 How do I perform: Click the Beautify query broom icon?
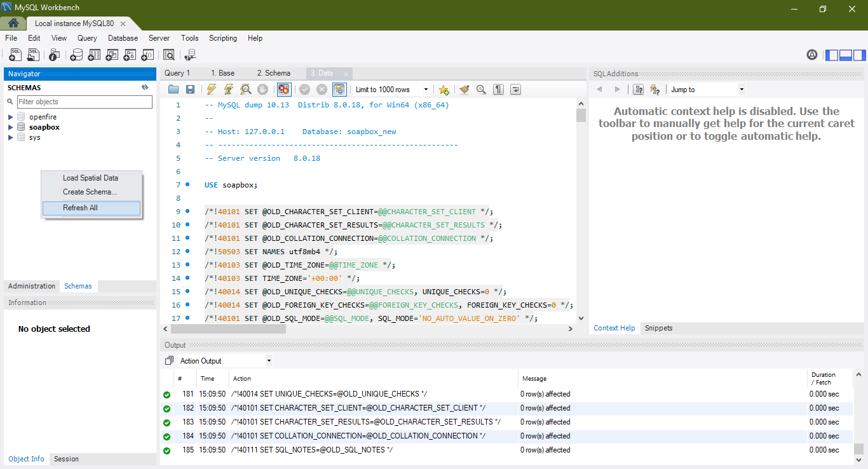click(x=465, y=90)
